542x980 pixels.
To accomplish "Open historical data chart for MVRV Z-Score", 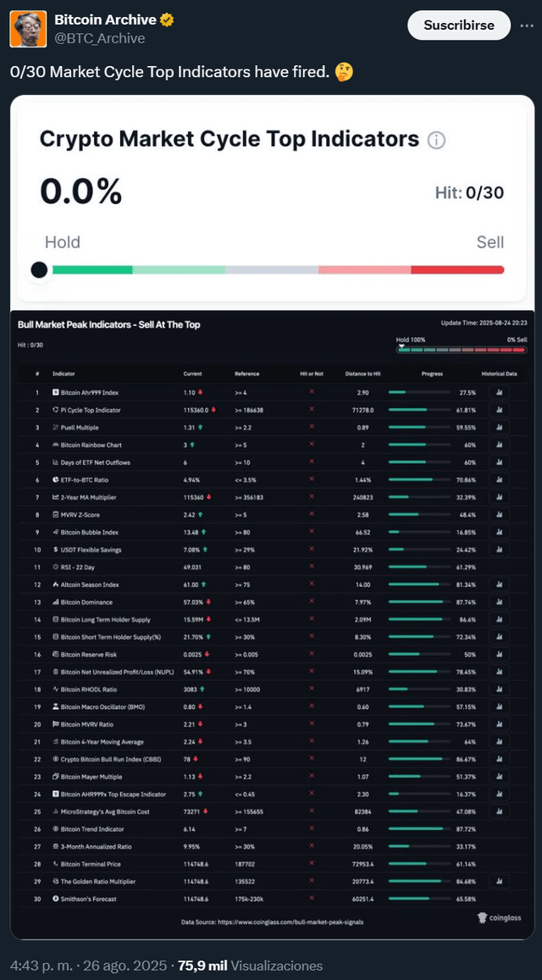I will click(499, 515).
